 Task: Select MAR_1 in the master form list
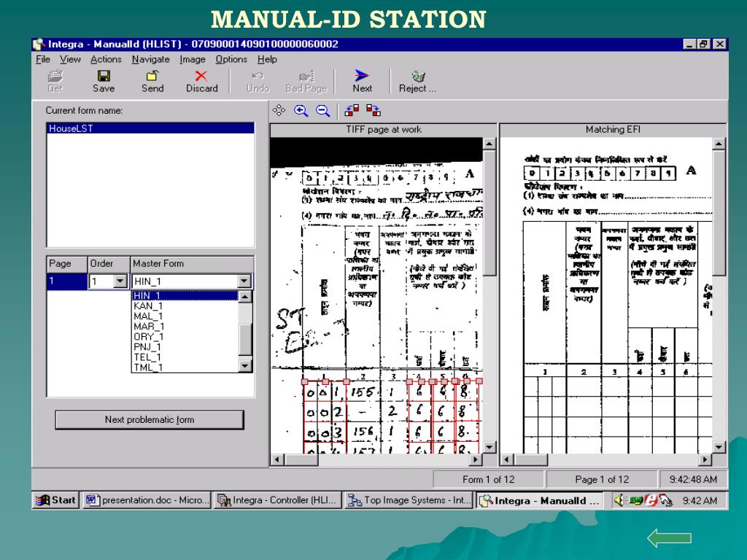185,326
